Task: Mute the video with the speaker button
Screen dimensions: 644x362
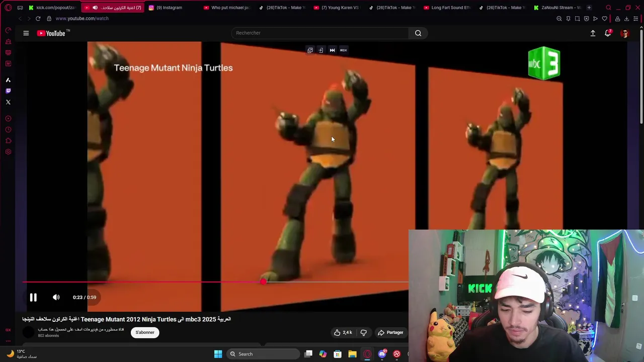Action: [56, 297]
